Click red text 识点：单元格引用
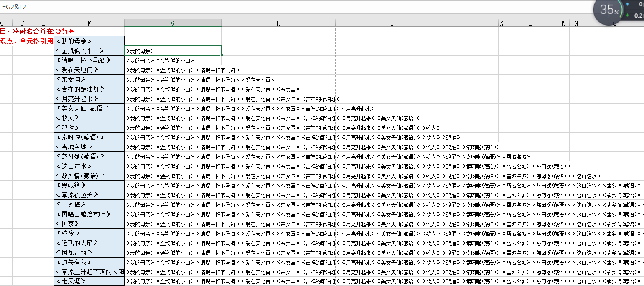The width and height of the screenshot is (644, 286). pos(27,41)
